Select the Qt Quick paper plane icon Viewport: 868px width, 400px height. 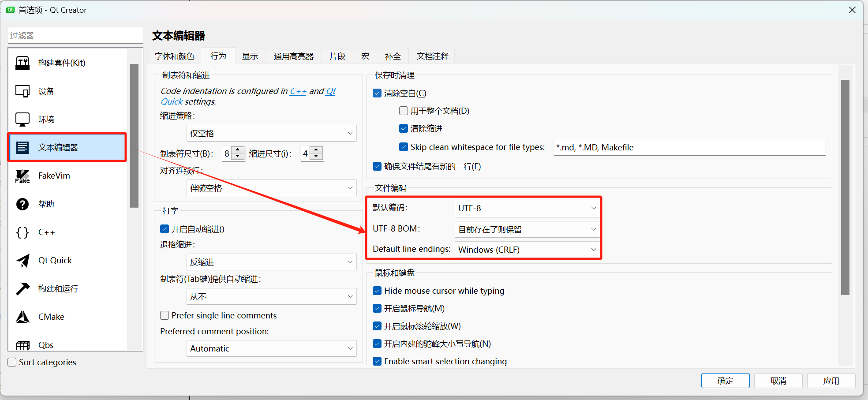22,261
